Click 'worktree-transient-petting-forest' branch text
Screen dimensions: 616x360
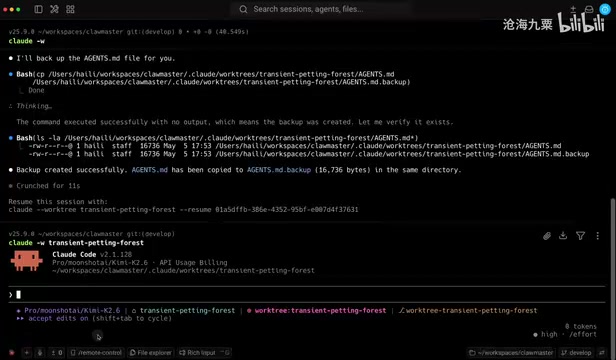471,310
